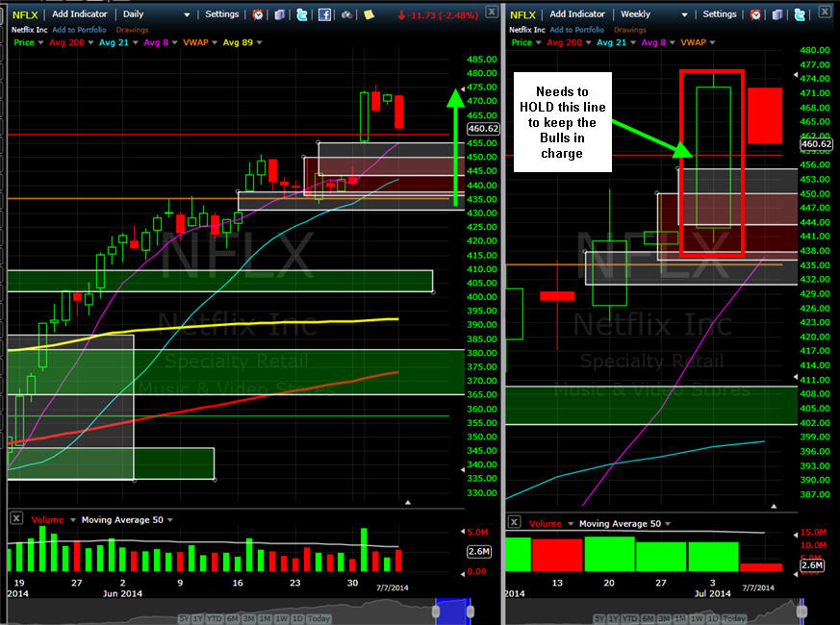Close the Daily chart panel with X
This screenshot has width=840, height=625.
pos(492,11)
